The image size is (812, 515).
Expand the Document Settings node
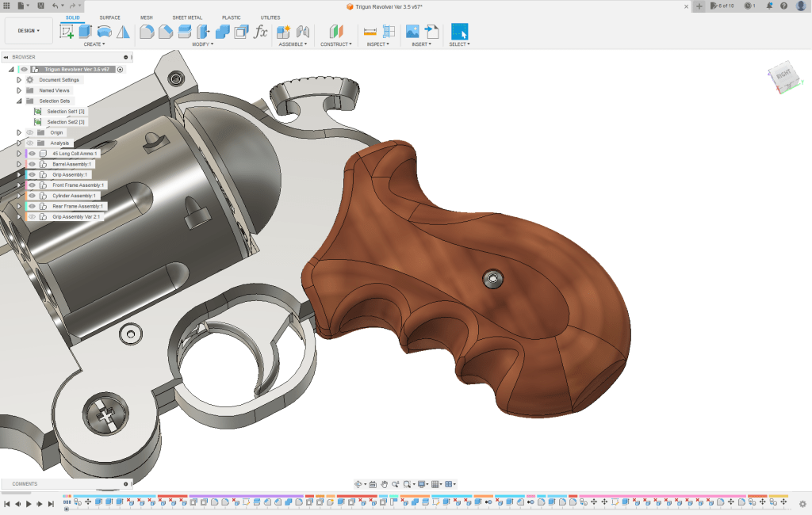(19, 80)
